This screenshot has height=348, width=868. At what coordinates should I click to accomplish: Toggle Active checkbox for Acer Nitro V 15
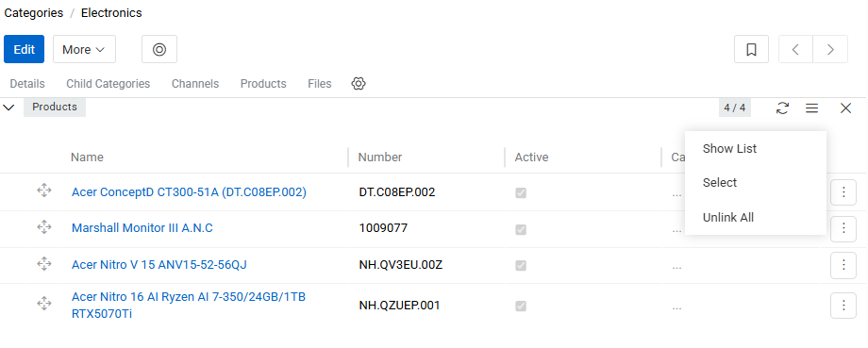coord(521,266)
